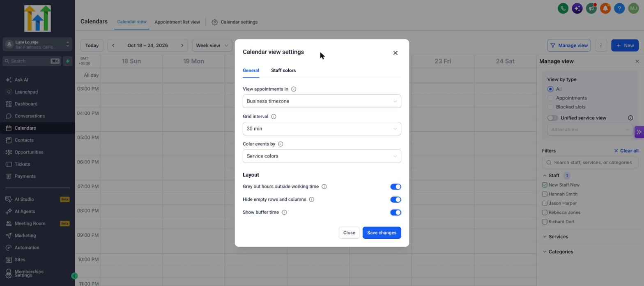Expand the Categories filter section

pos(558,252)
